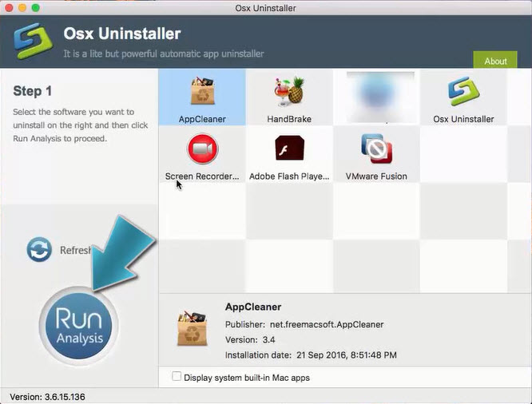The width and height of the screenshot is (532, 404).
Task: Click the Step 1 heading
Action: point(33,91)
